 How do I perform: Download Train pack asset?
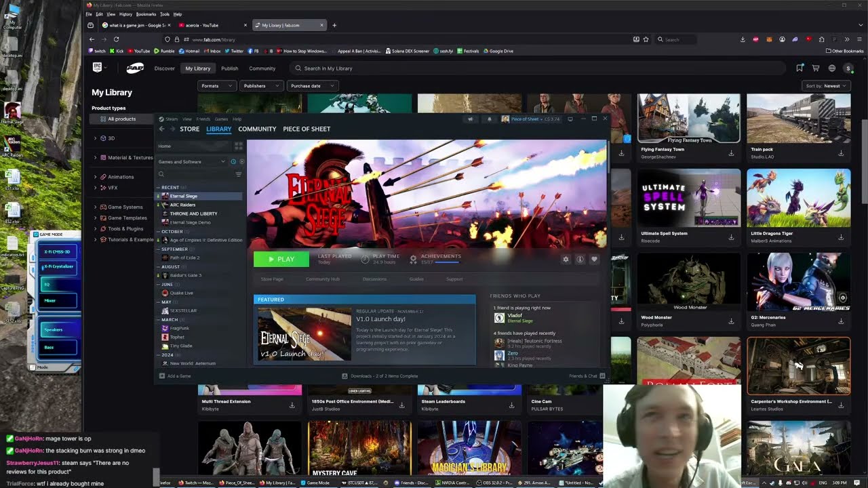tap(841, 153)
